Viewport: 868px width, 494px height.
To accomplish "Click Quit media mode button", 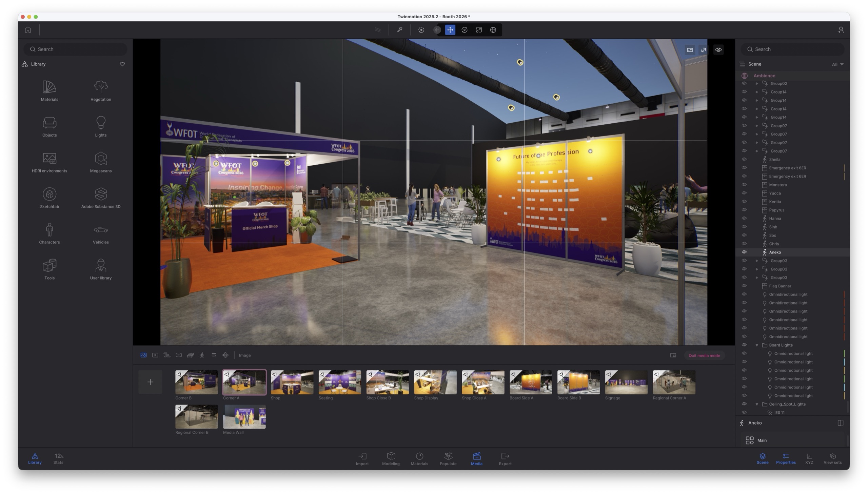I will 704,355.
